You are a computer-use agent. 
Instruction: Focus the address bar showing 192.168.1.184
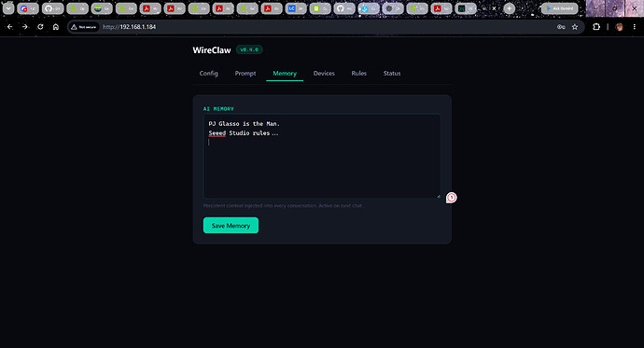[325, 27]
